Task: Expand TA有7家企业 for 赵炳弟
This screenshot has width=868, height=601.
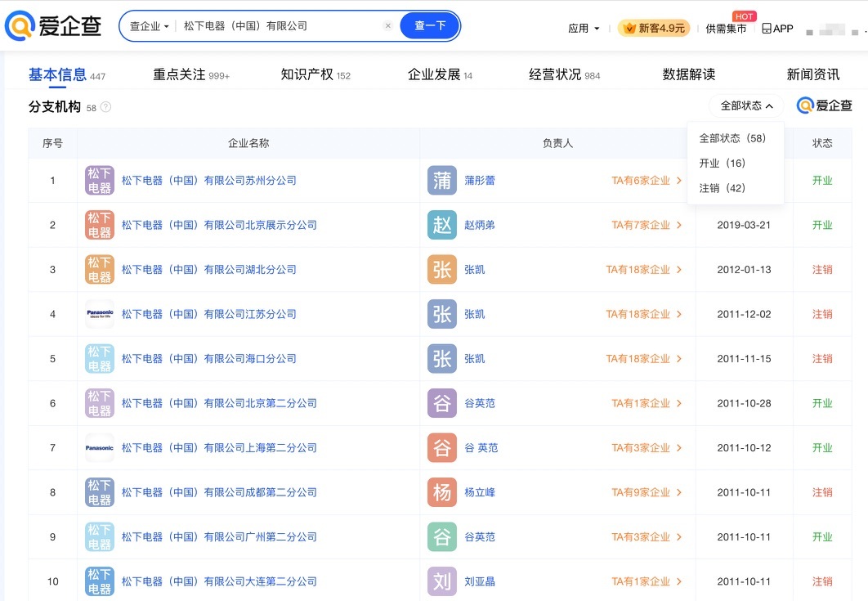Action: [646, 225]
